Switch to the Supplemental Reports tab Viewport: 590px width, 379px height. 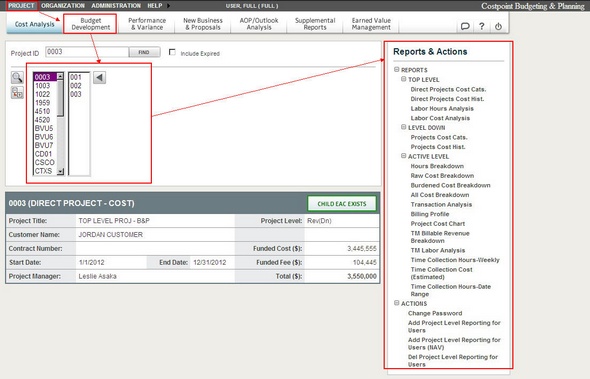point(315,24)
